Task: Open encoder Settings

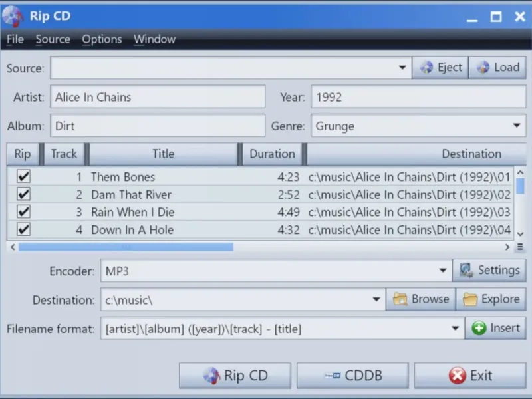Action: [489, 271]
